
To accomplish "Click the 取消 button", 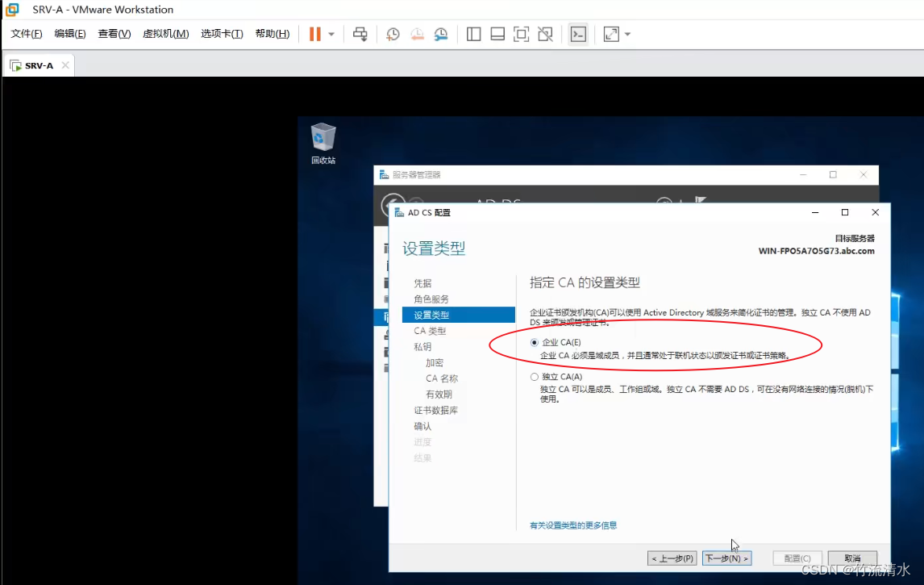I will (x=852, y=558).
